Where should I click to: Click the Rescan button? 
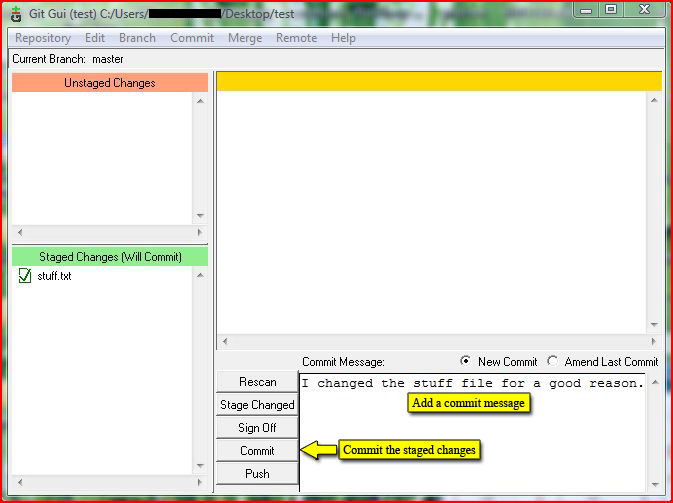pyautogui.click(x=257, y=382)
